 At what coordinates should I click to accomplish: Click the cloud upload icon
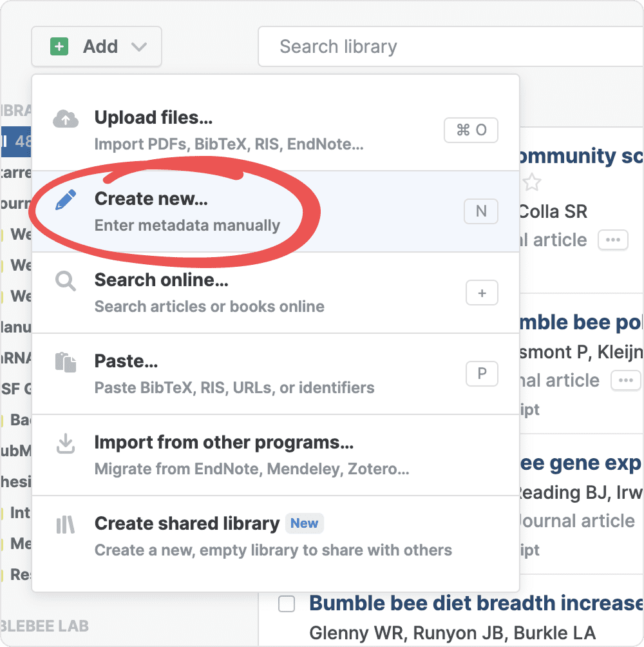(66, 119)
